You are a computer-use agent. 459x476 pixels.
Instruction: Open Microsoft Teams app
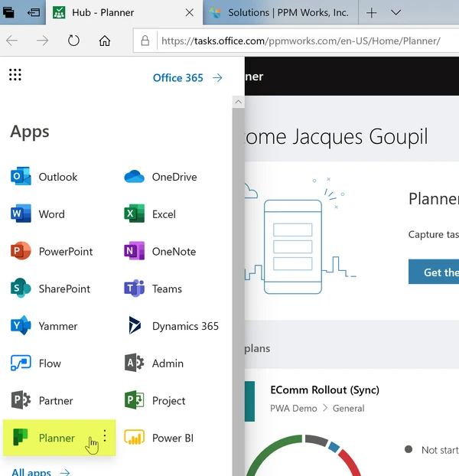click(153, 289)
